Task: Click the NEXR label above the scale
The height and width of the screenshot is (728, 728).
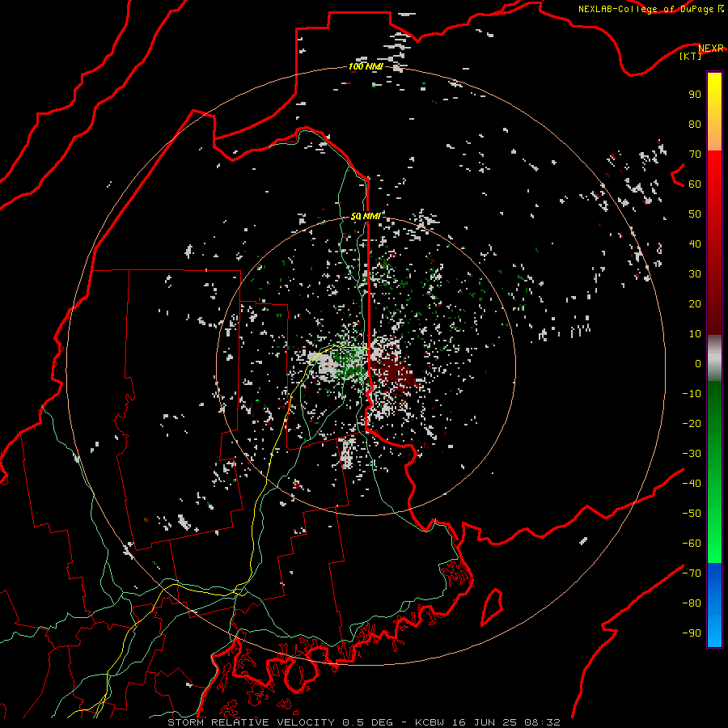Action: click(711, 49)
